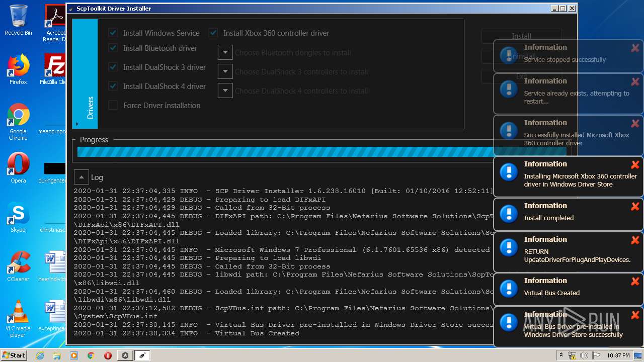Screen dimensions: 644x362
Task: Dismiss the Service stopped successfully notification
Action: click(x=635, y=48)
